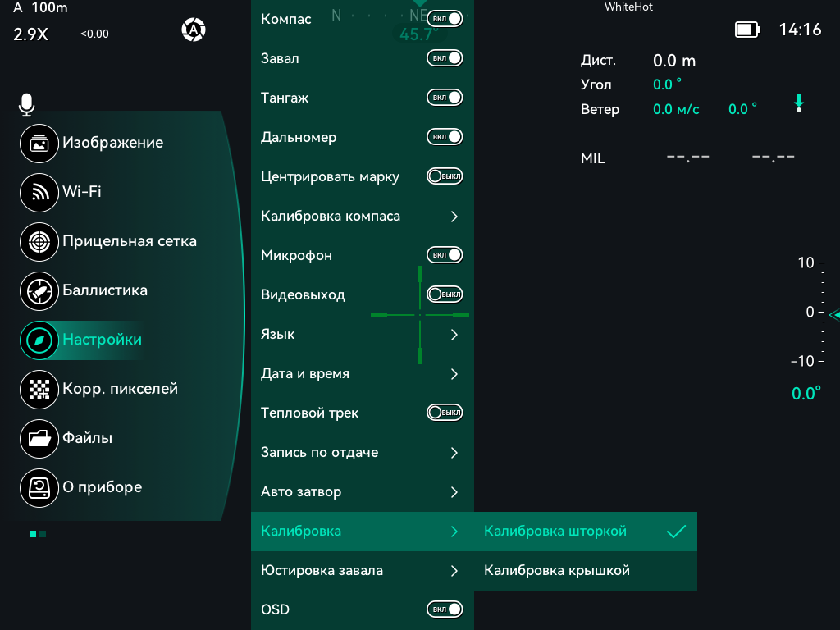Open the Дата и время menu item
The height and width of the screenshot is (630, 840).
(x=363, y=373)
